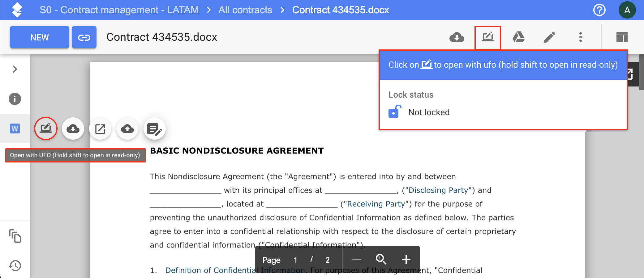Screen dimensions: 644x278
Task: Click floating cloud download button
Action: [x=73, y=128]
